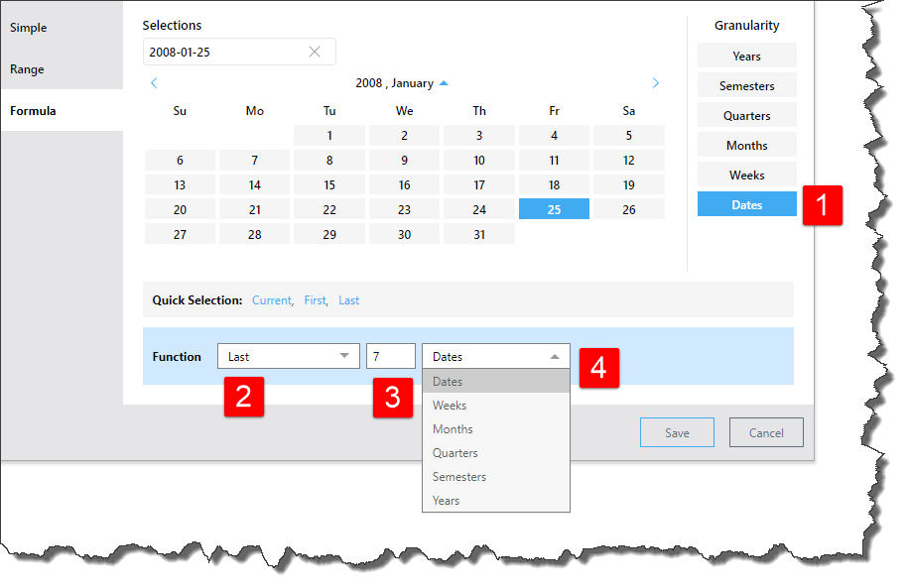Clear the 2008-01-25 selection with the X icon
The height and width of the screenshot is (588, 909).
(x=315, y=52)
